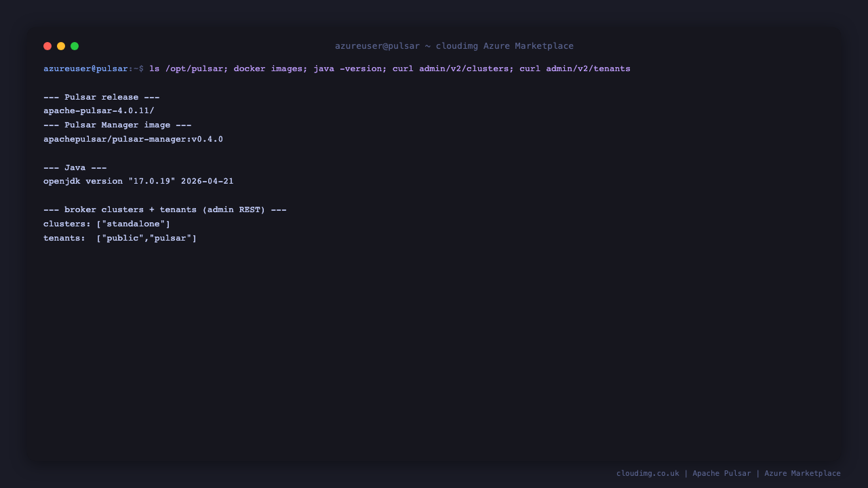Click the 'tenants: ["public","pulsar"]' output line
The height and width of the screenshot is (488, 868).
120,239
